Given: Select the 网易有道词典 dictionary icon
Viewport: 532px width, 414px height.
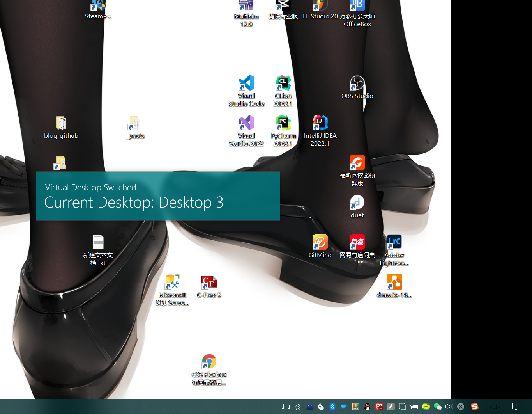Looking at the screenshot, I should [357, 246].
